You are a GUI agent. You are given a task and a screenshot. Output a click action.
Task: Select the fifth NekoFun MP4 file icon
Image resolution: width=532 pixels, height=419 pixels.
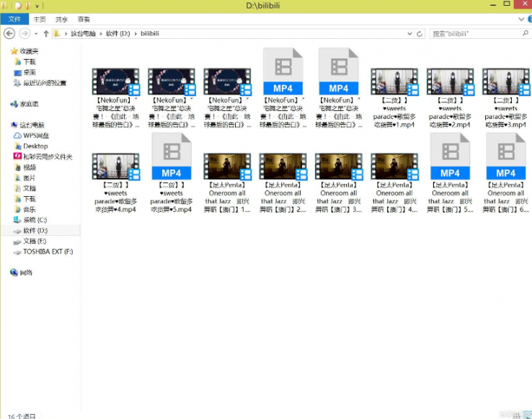coord(339,71)
